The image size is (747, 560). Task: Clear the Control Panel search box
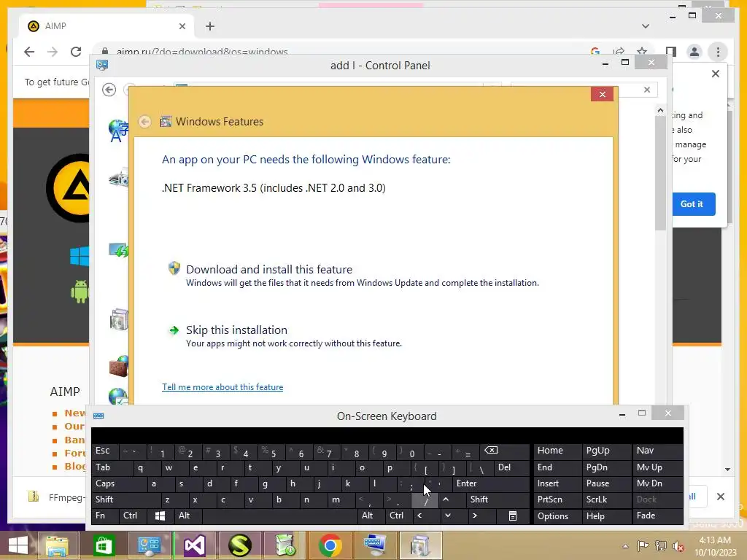(646, 90)
